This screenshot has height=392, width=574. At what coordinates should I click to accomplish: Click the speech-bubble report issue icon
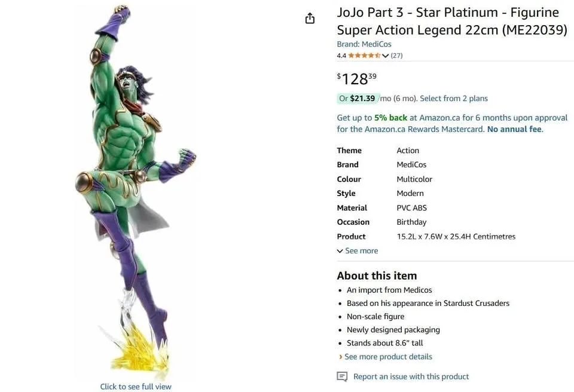(342, 376)
